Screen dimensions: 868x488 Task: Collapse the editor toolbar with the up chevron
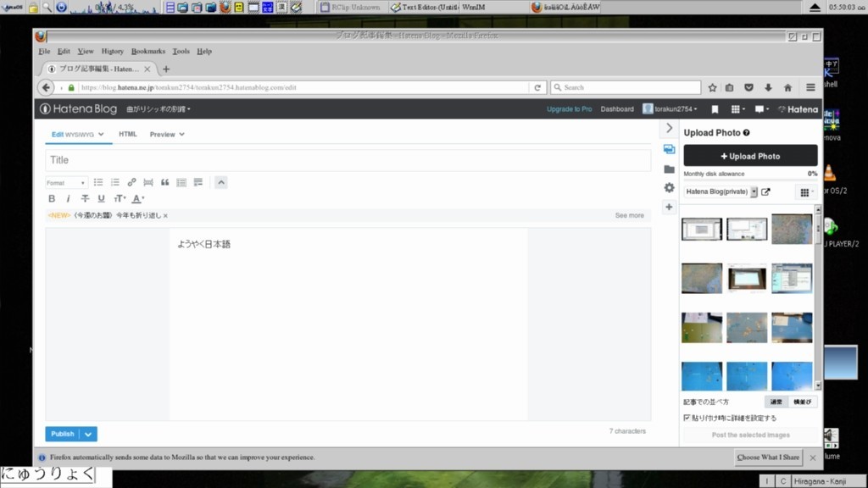tap(221, 183)
